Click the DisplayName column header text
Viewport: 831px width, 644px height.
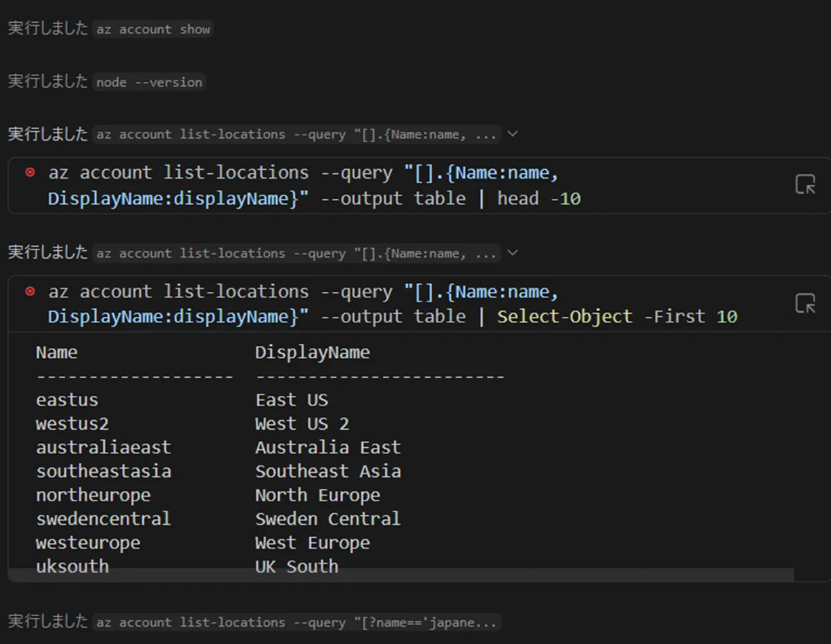tap(313, 351)
